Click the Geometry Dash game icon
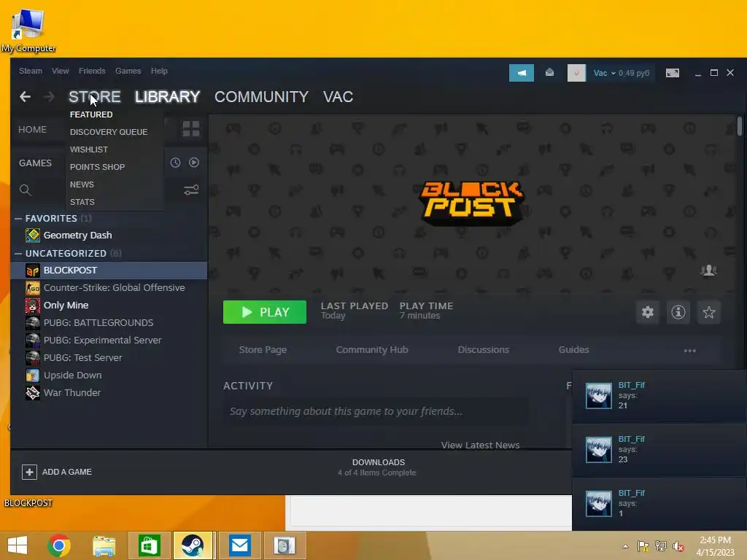 point(32,236)
